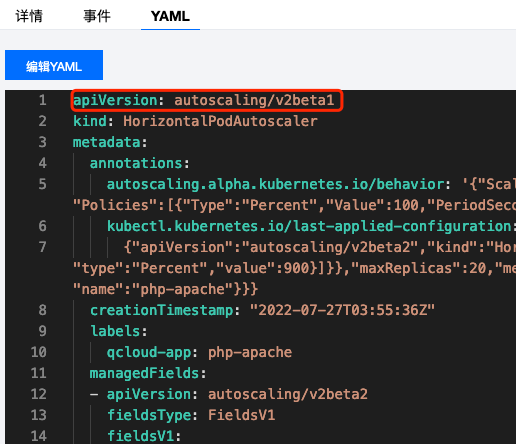
Task: Click autoscaling/v2beta2 value on line 12
Action: [x=288, y=394]
